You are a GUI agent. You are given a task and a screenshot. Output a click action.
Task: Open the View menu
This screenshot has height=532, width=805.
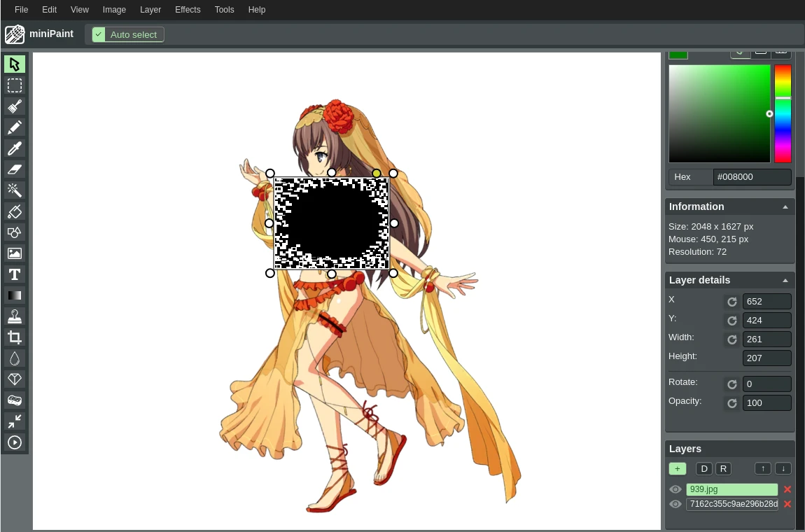coord(80,10)
